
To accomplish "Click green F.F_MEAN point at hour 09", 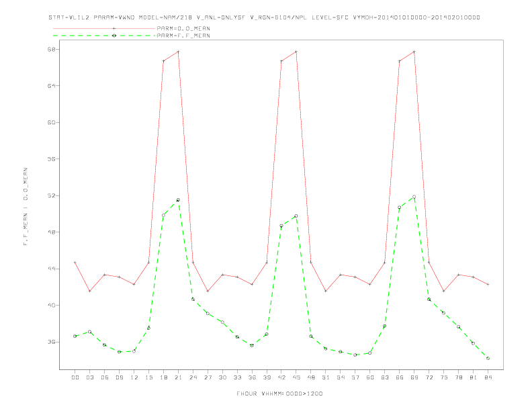I will pos(119,352).
